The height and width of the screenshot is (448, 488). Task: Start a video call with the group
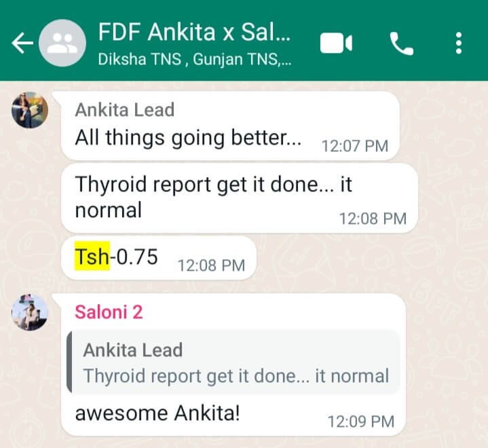[336, 43]
